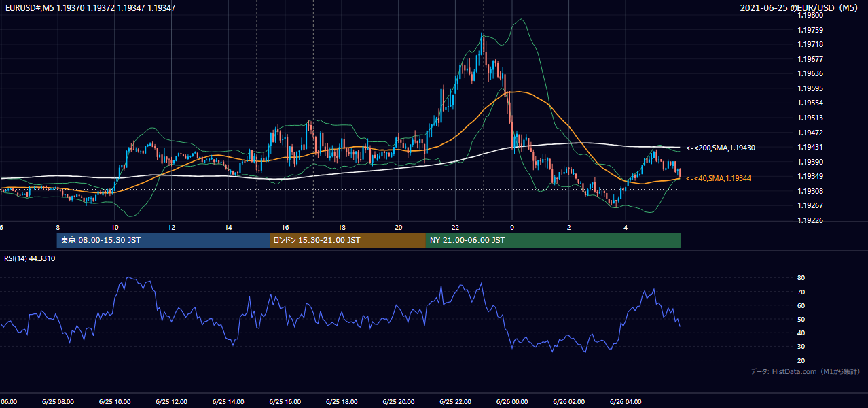Click the 6/25 14:00 date label
The height and width of the screenshot is (408, 868).
[228, 402]
